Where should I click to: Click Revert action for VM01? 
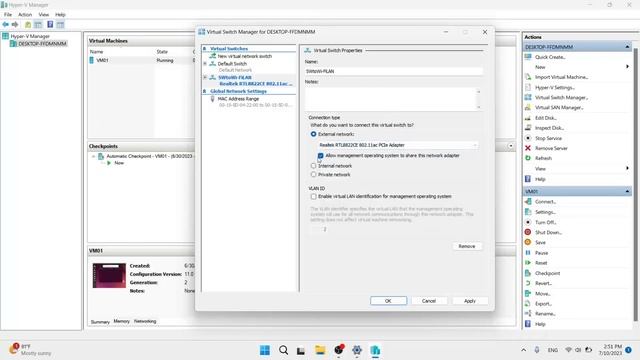pos(543,283)
